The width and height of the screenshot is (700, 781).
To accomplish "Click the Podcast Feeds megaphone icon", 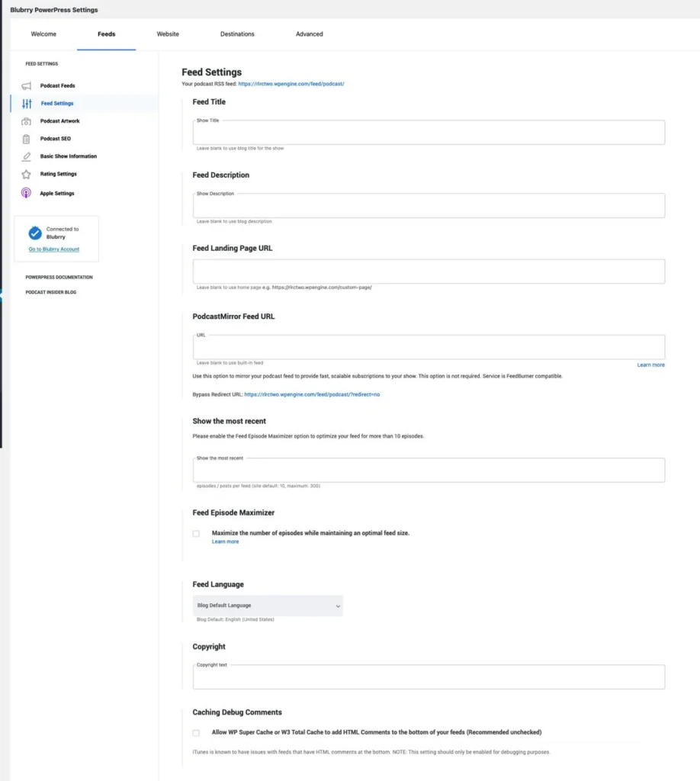I will click(x=27, y=85).
